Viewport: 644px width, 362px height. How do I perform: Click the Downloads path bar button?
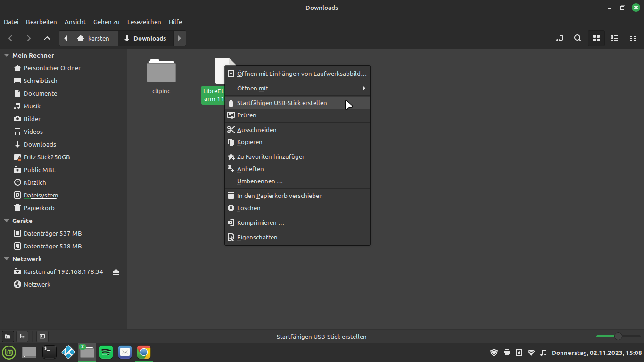coord(145,38)
